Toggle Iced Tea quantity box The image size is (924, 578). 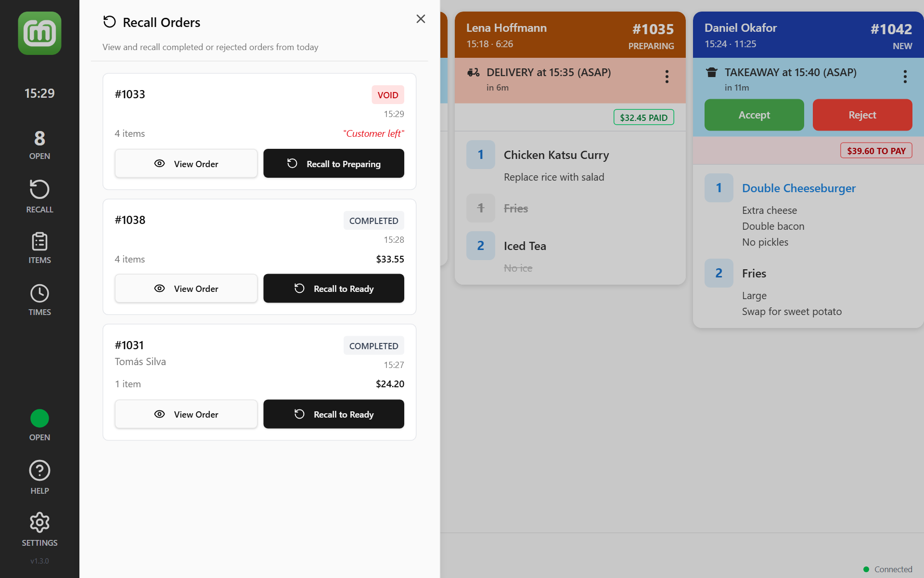[x=480, y=246]
